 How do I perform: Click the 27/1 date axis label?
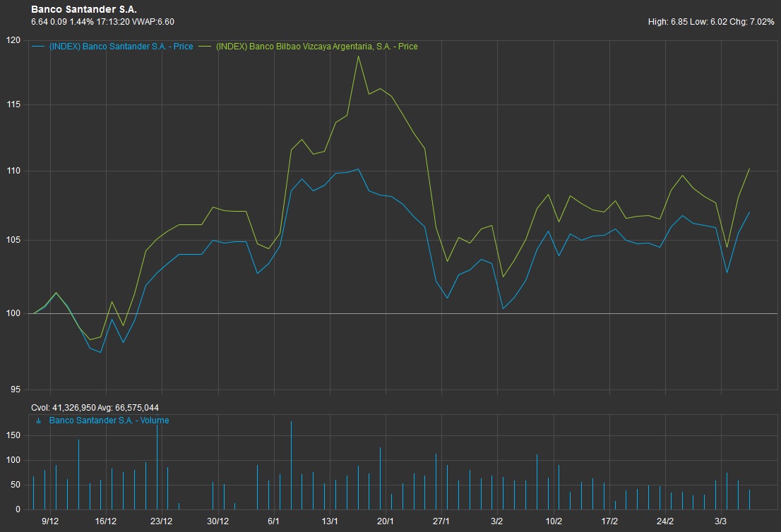(441, 521)
